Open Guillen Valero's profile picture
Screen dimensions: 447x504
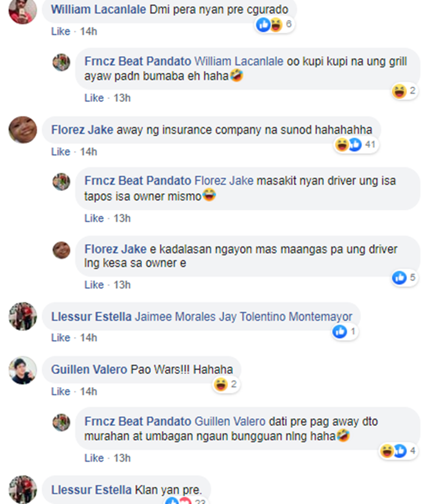(23, 370)
